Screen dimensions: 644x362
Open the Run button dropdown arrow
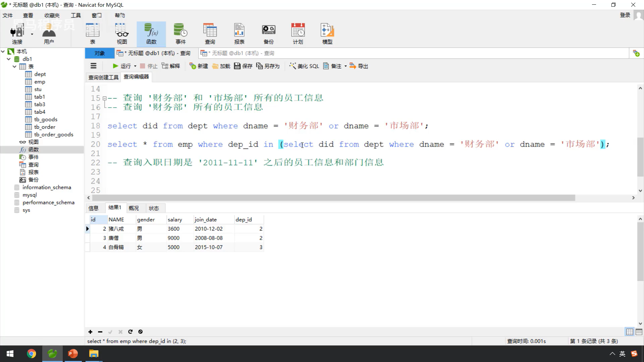point(135,66)
